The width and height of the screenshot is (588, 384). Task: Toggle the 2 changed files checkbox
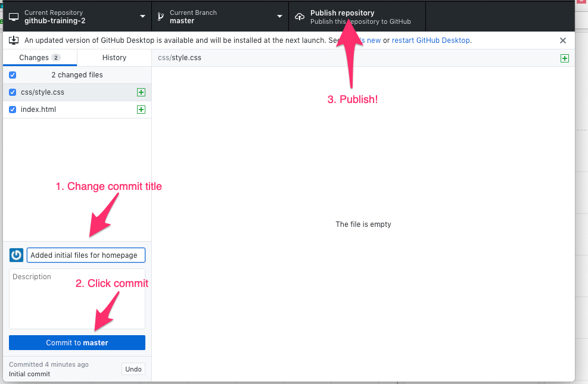coord(13,75)
